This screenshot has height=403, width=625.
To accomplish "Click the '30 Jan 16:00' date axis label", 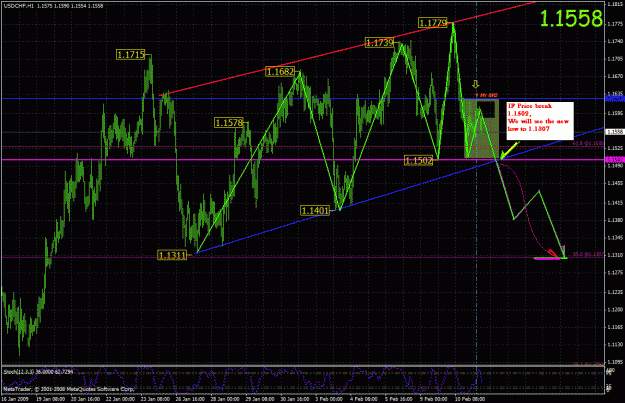I will (295, 399).
